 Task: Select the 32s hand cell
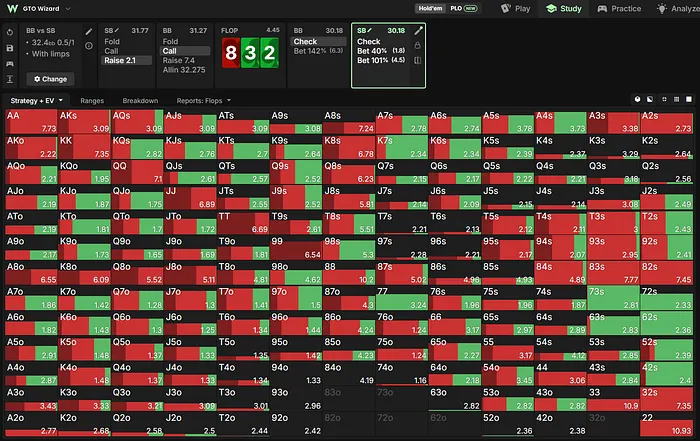[x=667, y=399]
